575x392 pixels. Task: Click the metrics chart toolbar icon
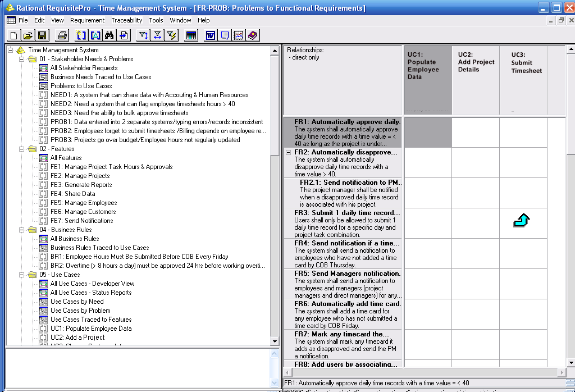pos(238,35)
